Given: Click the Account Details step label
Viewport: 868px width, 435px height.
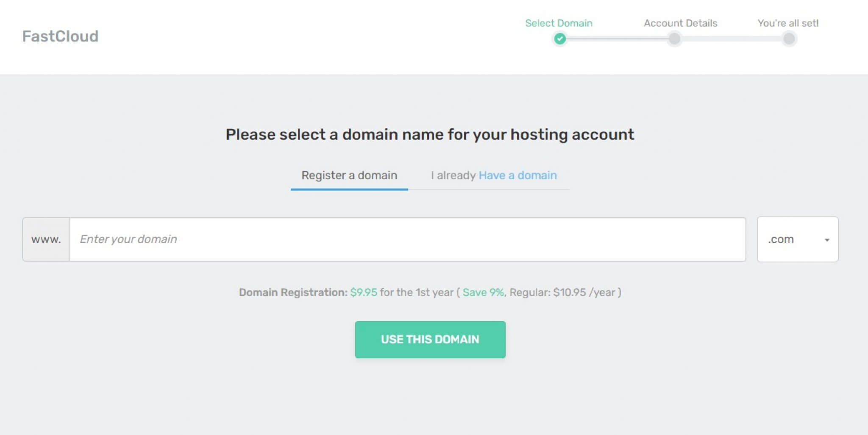Looking at the screenshot, I should tap(680, 23).
